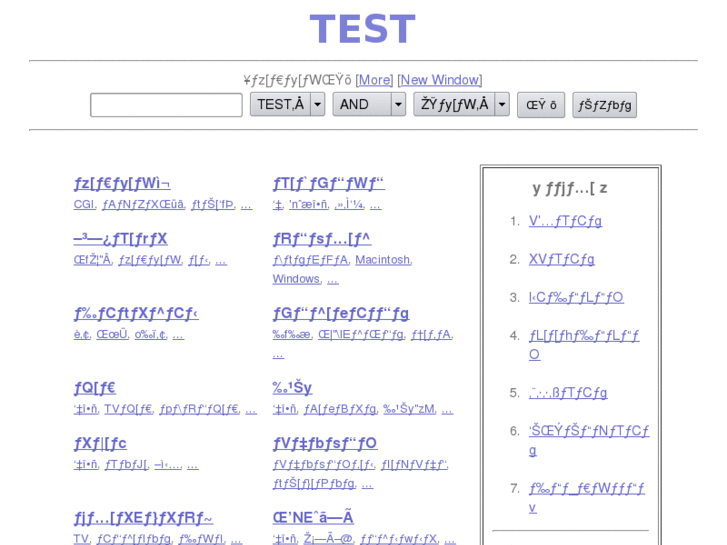
Task: Open the AND operator dropdown
Action: [369, 104]
